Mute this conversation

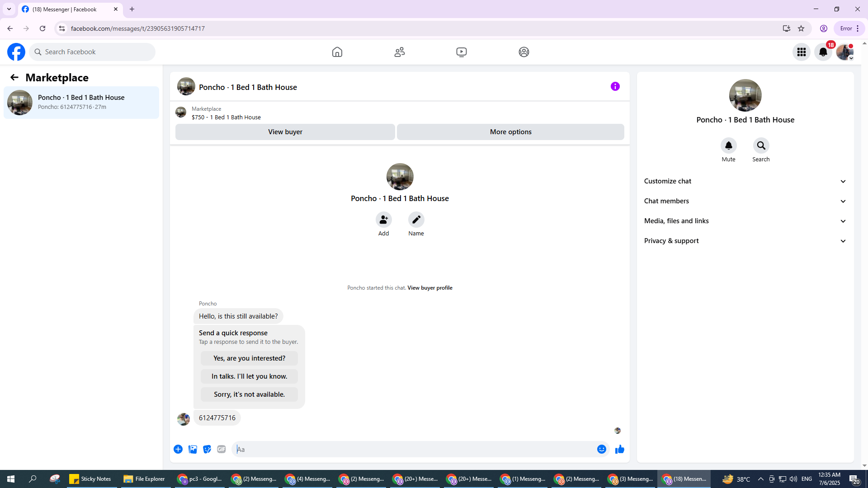pyautogui.click(x=728, y=146)
